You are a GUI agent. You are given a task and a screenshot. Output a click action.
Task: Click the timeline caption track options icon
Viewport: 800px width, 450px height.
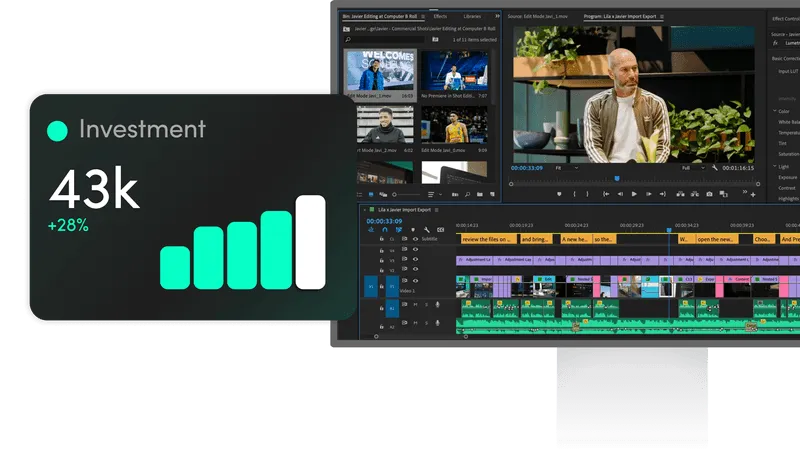(x=440, y=230)
